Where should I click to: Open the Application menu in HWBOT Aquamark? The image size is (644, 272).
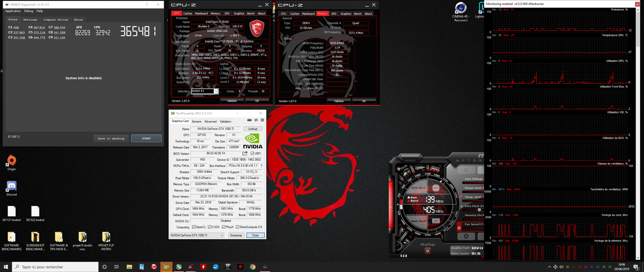pos(13,11)
